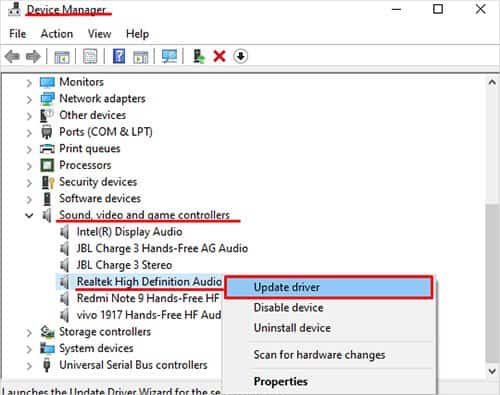Expand the Software devices node

point(29,199)
